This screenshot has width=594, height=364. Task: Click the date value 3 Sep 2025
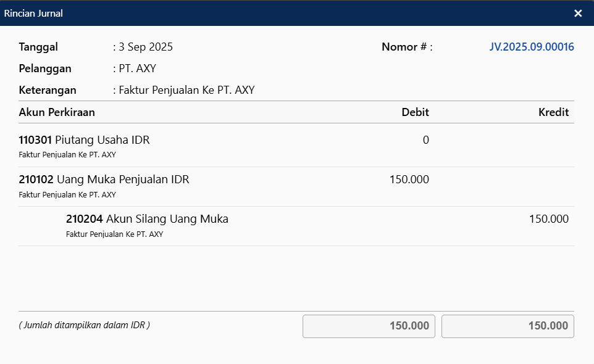point(146,47)
